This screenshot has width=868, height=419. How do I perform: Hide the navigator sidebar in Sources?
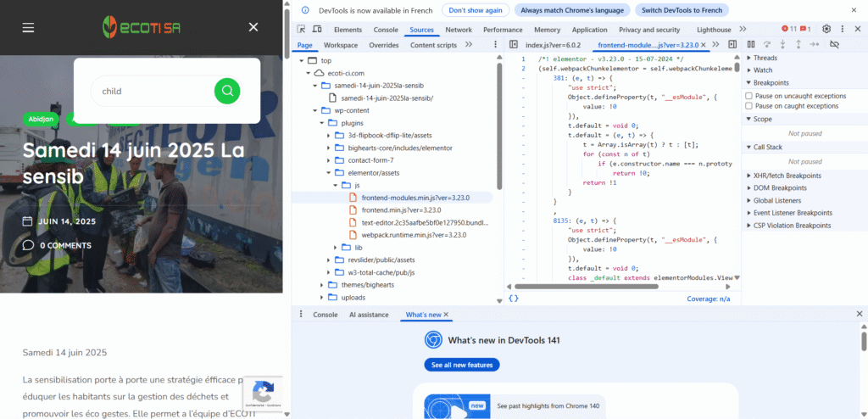(x=514, y=44)
